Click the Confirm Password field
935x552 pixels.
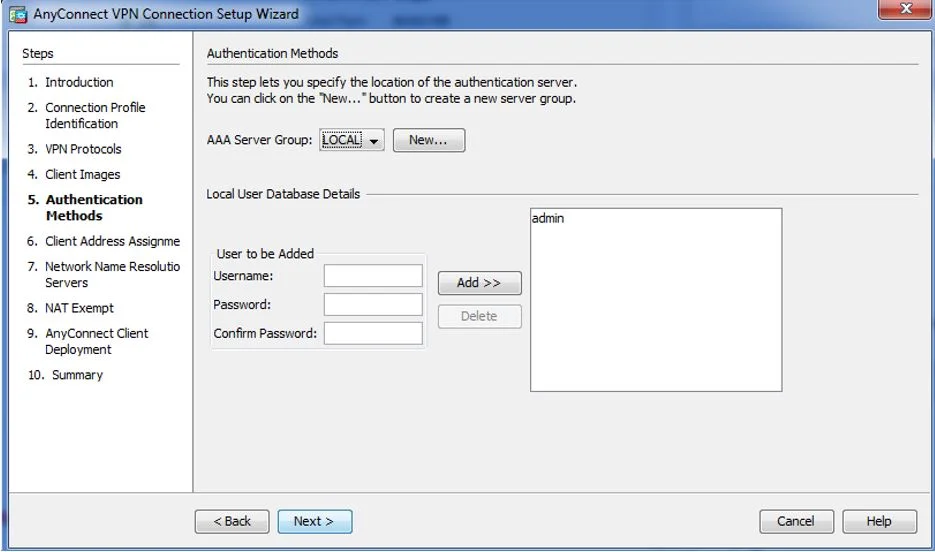point(373,333)
